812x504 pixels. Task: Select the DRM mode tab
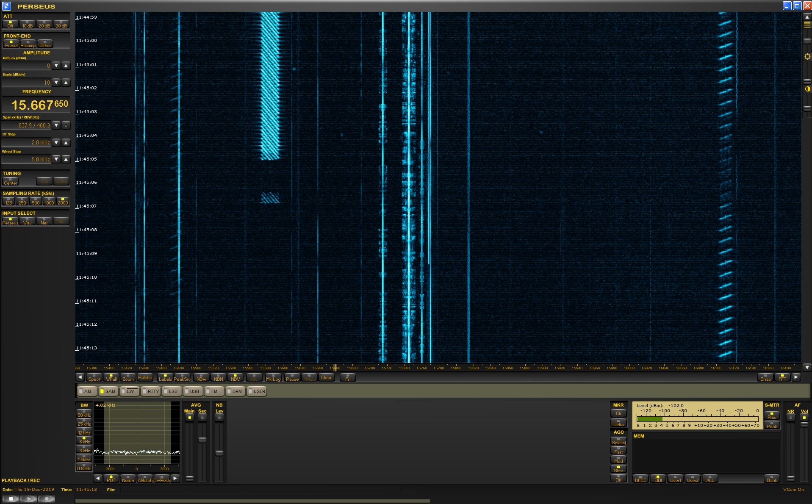coord(236,391)
